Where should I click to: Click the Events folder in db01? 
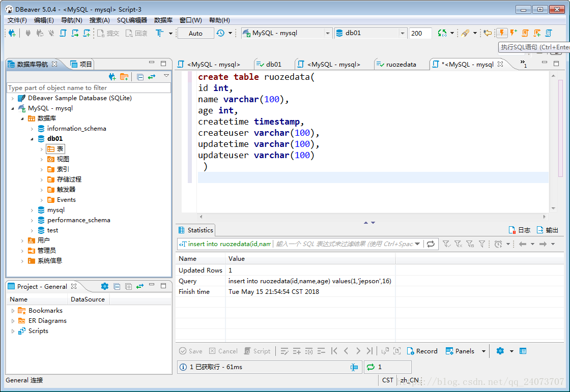[x=62, y=200]
